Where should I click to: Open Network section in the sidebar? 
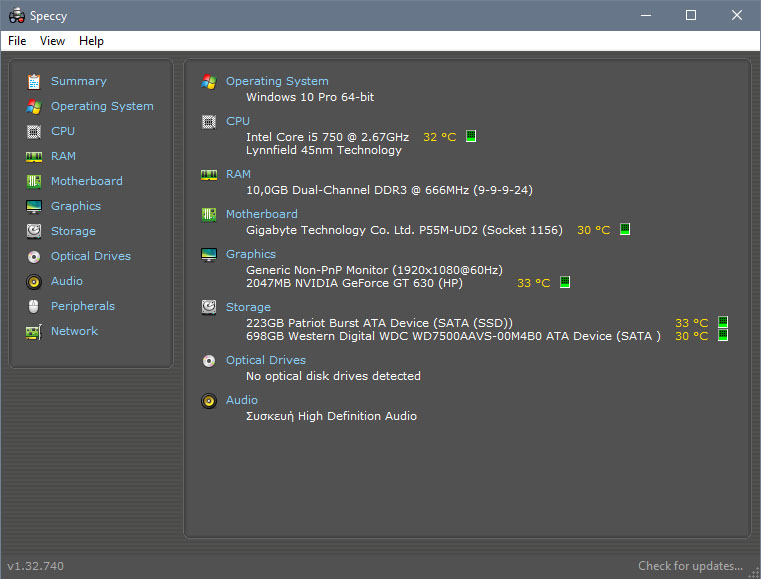point(74,331)
